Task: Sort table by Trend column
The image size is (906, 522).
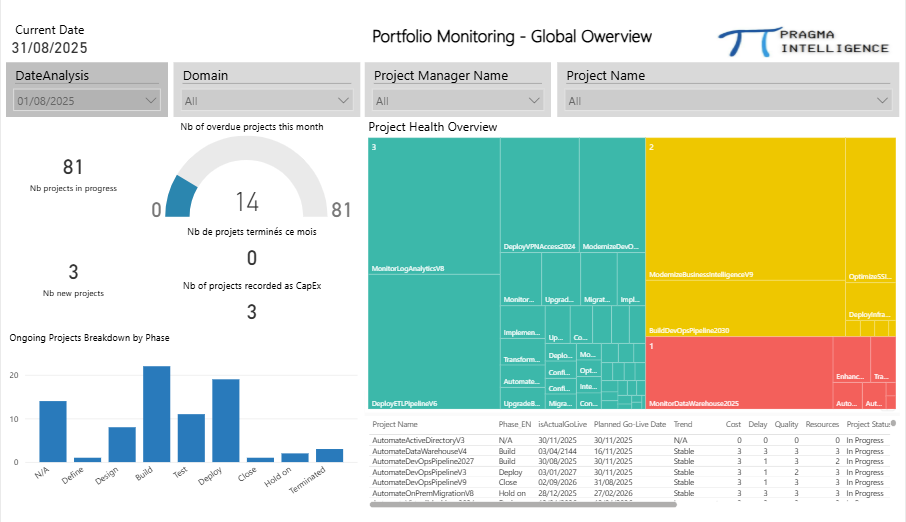Action: click(x=683, y=425)
